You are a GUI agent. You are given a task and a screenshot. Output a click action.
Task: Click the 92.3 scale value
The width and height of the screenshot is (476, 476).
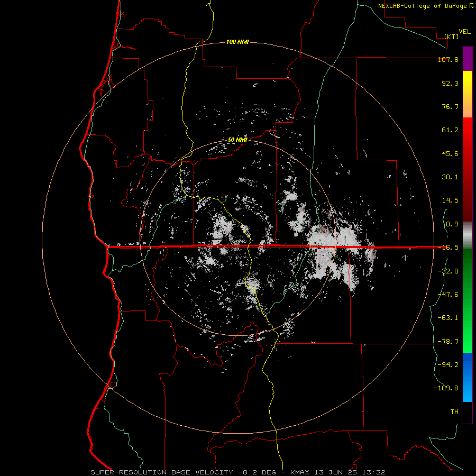[450, 83]
